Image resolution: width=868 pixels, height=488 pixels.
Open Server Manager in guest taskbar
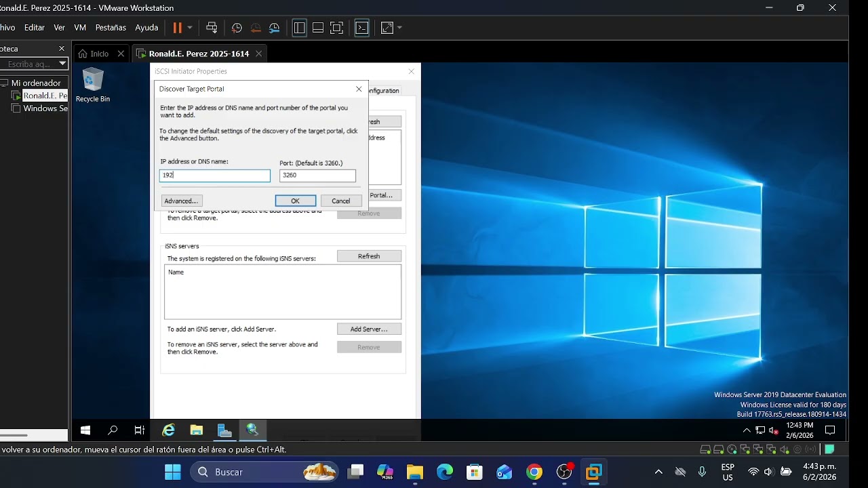224,430
